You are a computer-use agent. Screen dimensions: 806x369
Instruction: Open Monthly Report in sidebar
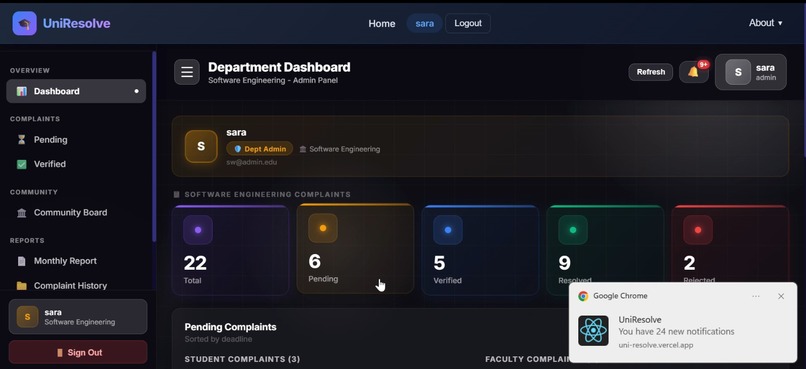(x=76, y=261)
